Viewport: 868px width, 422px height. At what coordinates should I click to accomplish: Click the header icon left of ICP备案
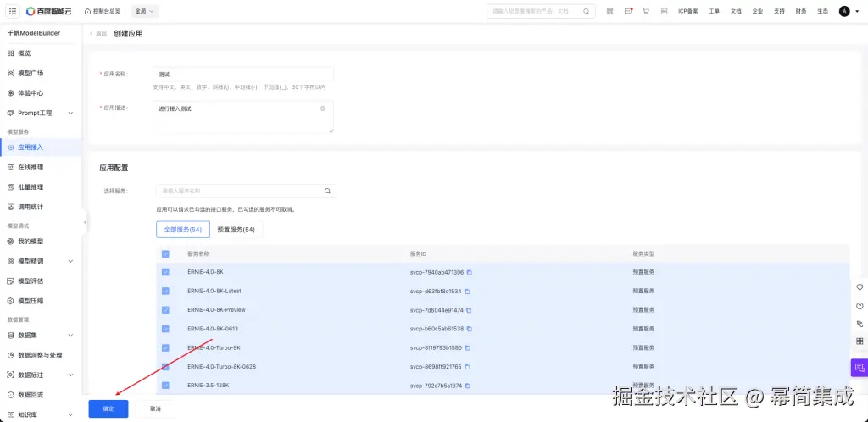pos(664,11)
